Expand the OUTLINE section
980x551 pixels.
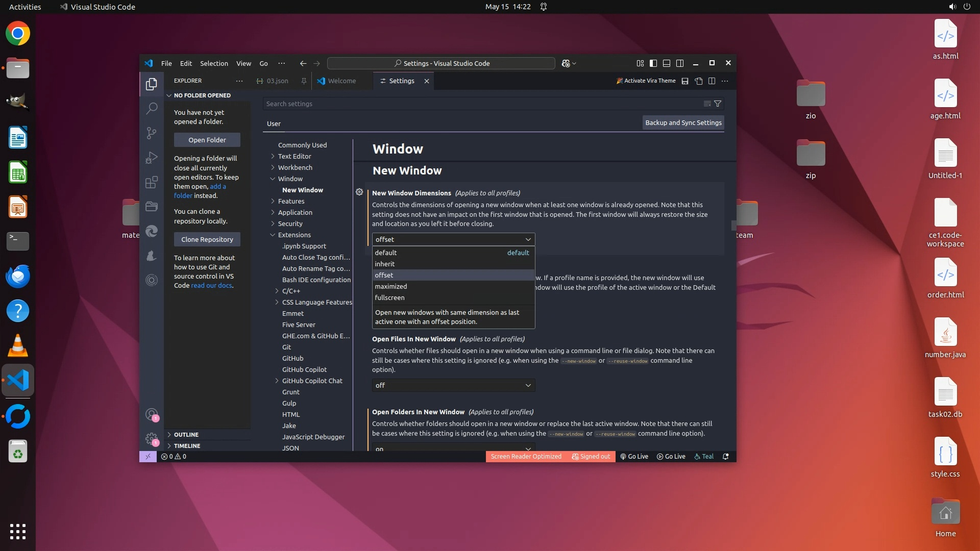[186, 435]
